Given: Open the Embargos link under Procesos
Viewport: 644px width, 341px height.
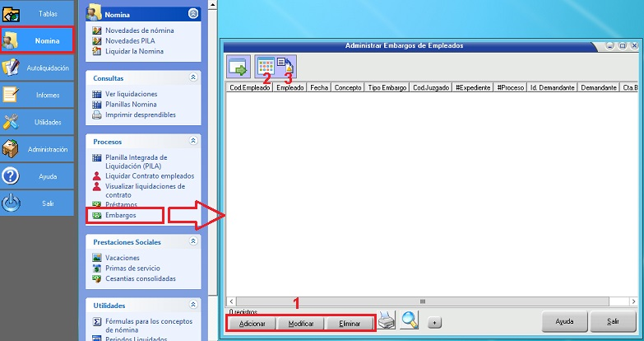Looking at the screenshot, I should 120,215.
